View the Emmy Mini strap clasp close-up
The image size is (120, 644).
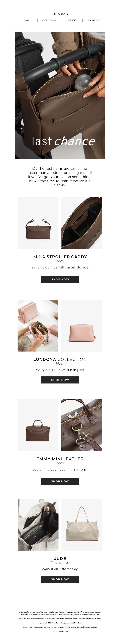point(82,425)
